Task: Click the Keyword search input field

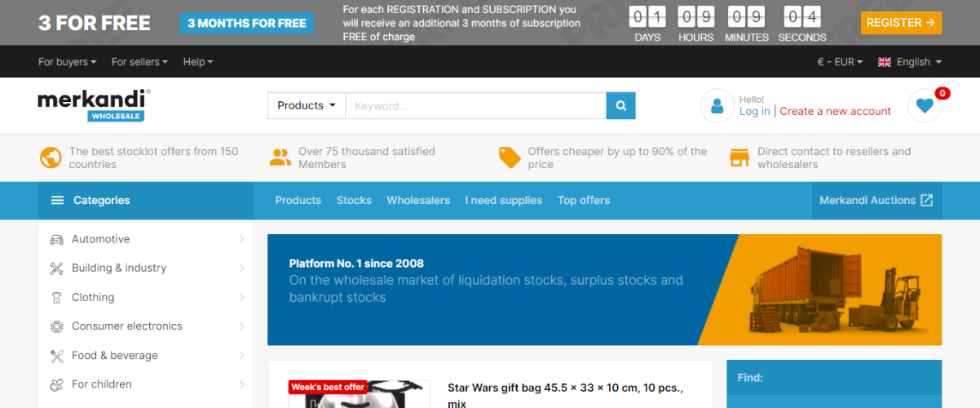Action: [x=476, y=105]
